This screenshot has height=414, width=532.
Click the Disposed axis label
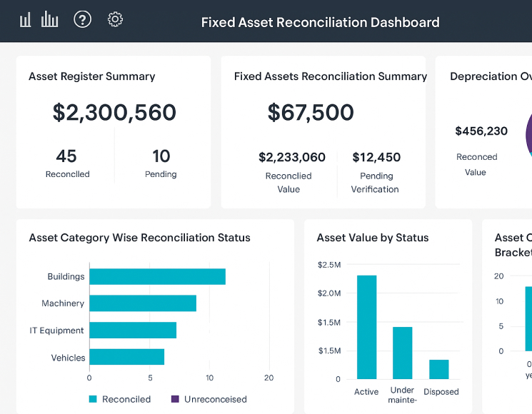tap(441, 392)
